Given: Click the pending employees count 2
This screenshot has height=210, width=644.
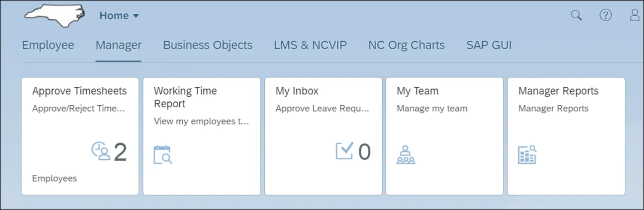Looking at the screenshot, I should point(120,152).
